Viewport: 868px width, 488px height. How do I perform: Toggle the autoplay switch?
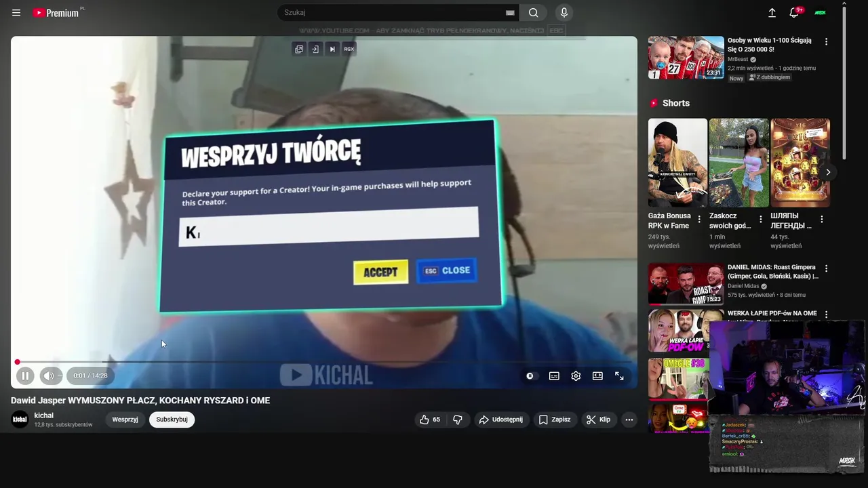[x=530, y=376]
